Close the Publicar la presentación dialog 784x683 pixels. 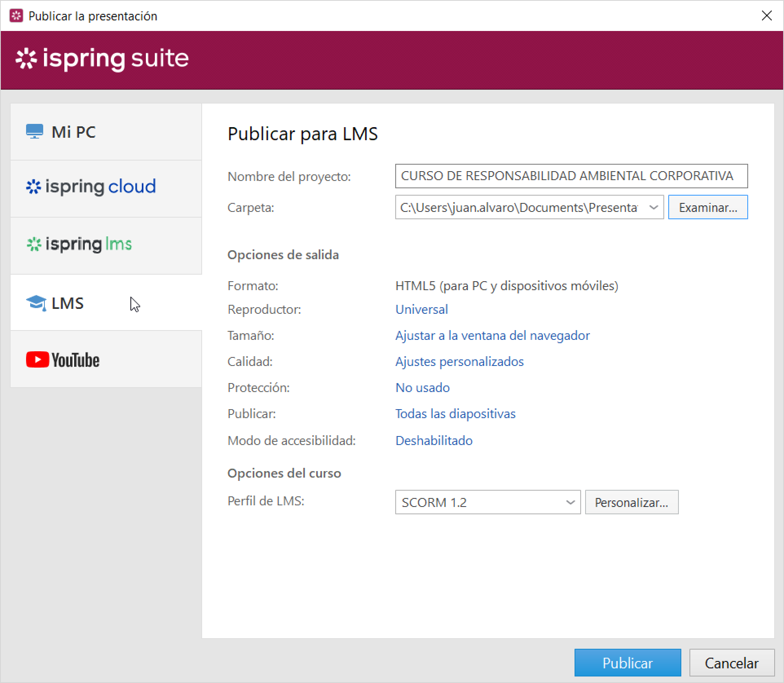(x=766, y=16)
